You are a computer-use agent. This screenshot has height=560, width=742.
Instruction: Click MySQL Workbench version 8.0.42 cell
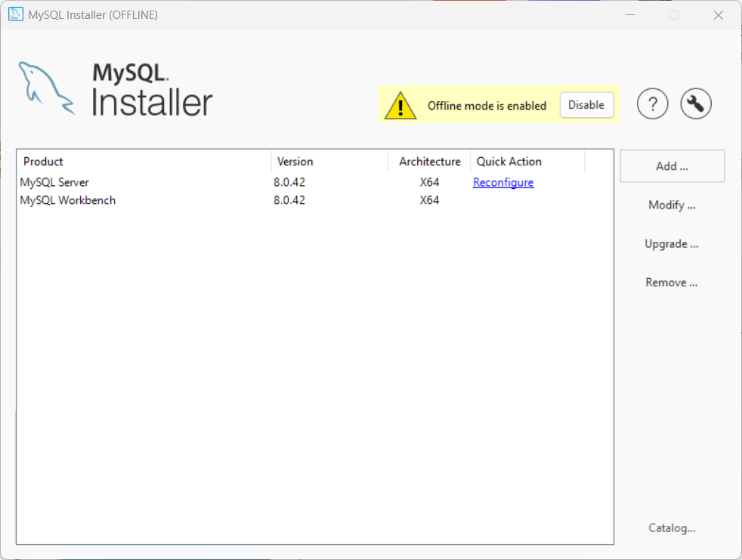coord(289,200)
